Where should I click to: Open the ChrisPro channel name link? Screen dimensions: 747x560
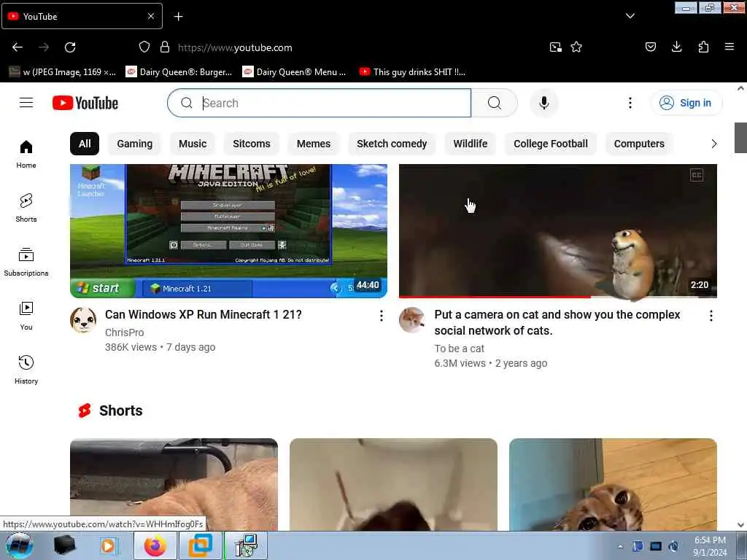(124, 332)
